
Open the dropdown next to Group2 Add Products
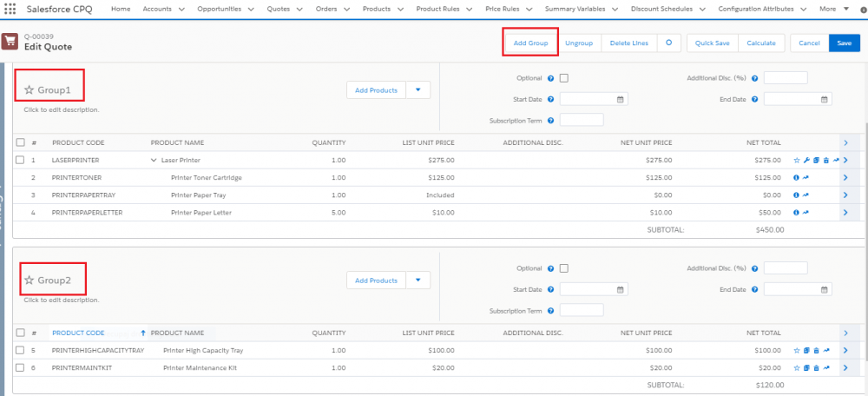(x=418, y=280)
